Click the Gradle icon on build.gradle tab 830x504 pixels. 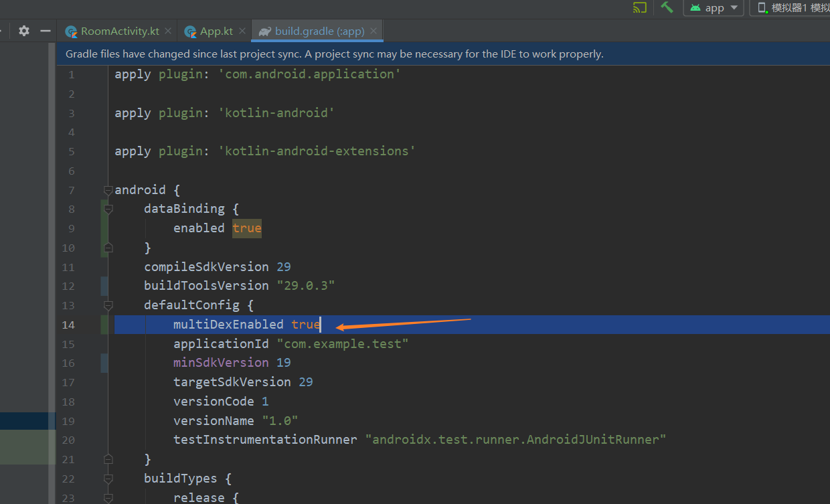265,30
